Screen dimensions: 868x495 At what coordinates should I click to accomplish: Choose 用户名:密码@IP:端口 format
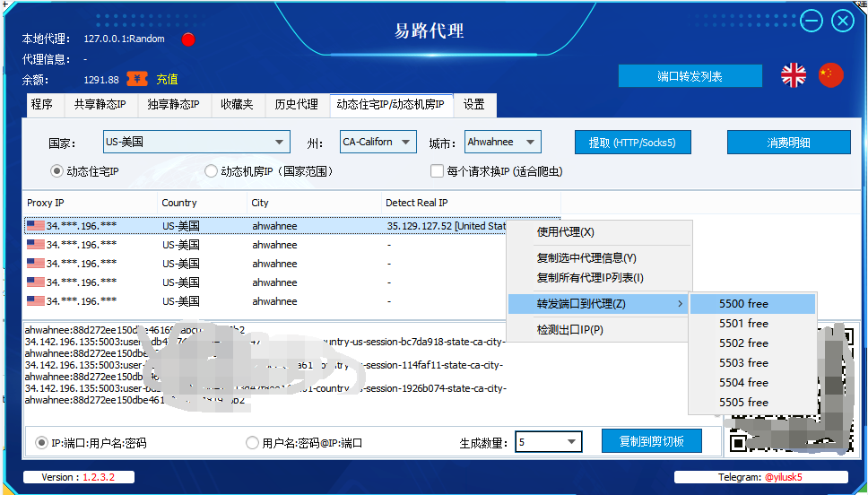coord(252,443)
